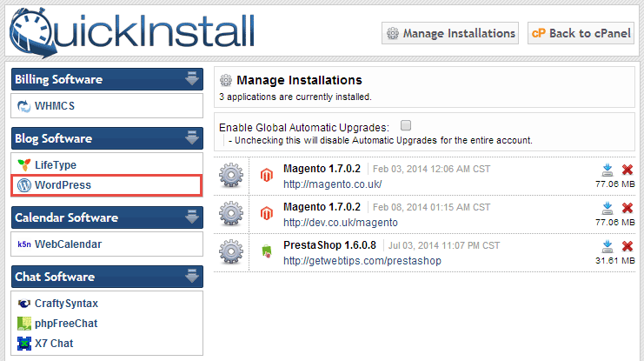Click settings gear for dev.co.uk/magento installation
This screenshot has height=361, width=644.
tap(231, 213)
